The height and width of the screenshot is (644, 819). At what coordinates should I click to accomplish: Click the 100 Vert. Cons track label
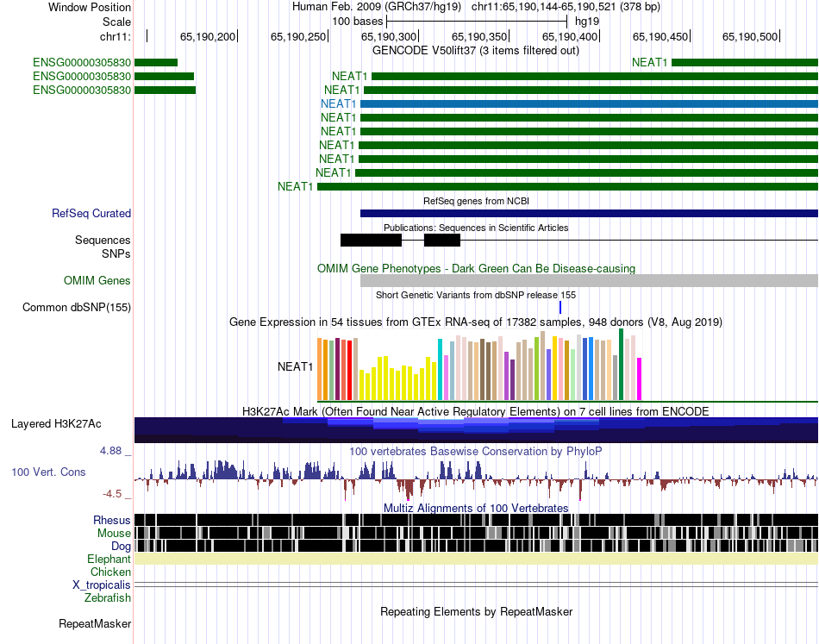point(48,472)
